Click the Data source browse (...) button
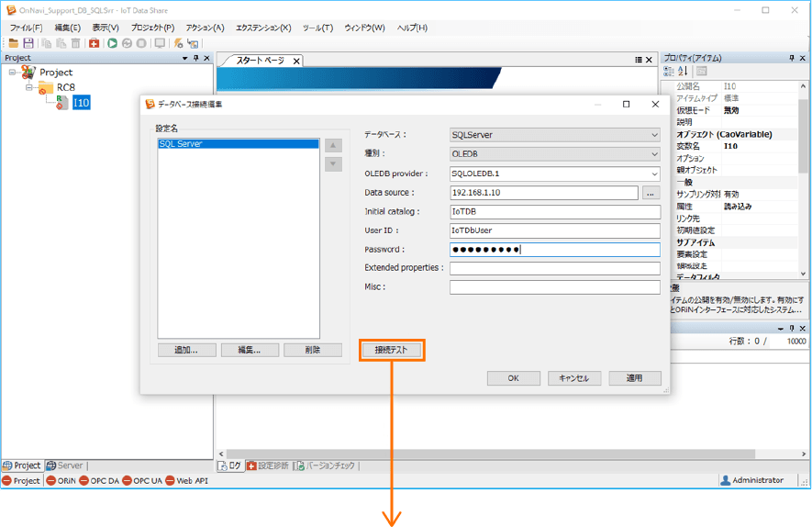812x527 pixels. pos(651,193)
